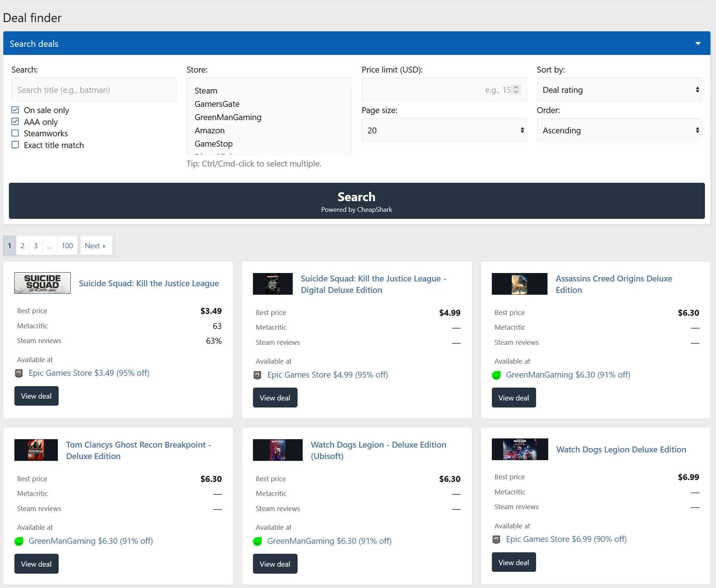Open the Sort by dropdown
Viewport: 716px width, 588px height.
619,90
